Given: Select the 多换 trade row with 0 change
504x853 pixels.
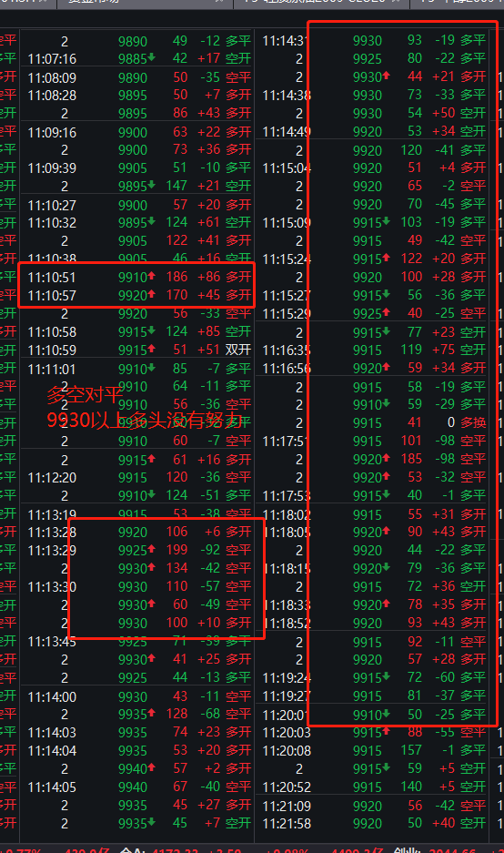Looking at the screenshot, I should 374,422.
